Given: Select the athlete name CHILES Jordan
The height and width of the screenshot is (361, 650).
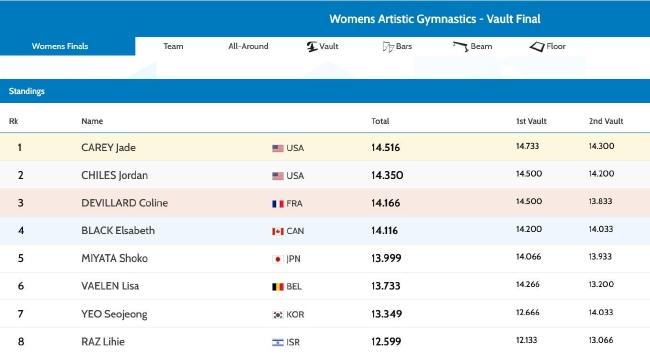Looking at the screenshot, I should (x=114, y=175).
